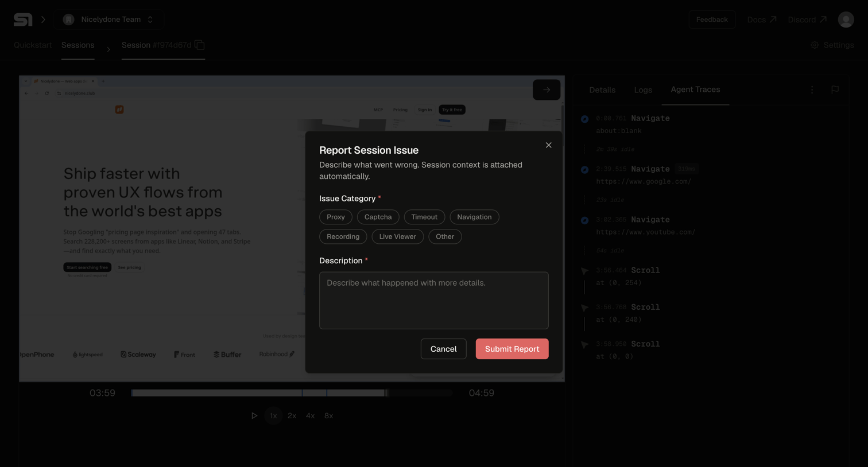This screenshot has width=868, height=467.
Task: Select the Timeout issue category
Action: (424, 217)
